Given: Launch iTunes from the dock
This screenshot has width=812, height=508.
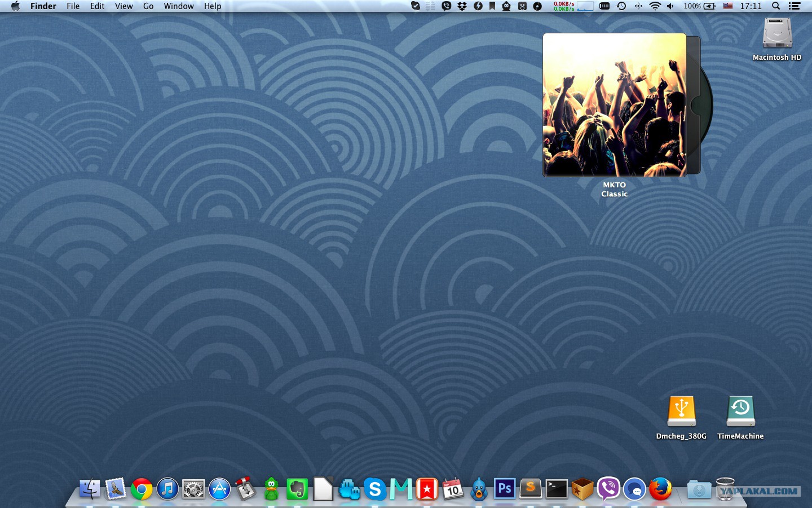Looking at the screenshot, I should 167,489.
